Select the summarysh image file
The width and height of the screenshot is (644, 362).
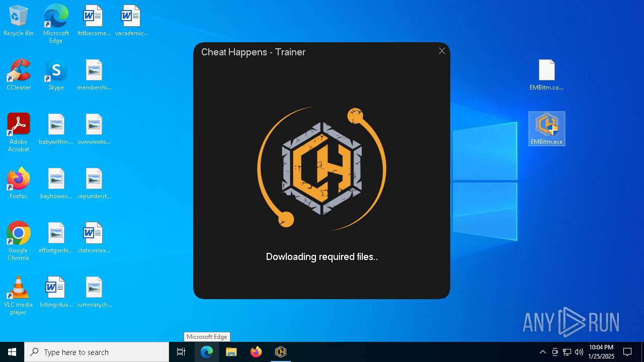pyautogui.click(x=94, y=293)
